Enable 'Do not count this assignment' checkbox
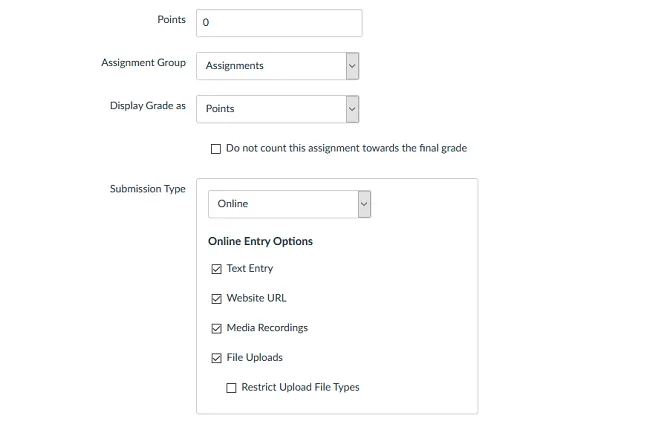The image size is (650, 427). coord(216,149)
